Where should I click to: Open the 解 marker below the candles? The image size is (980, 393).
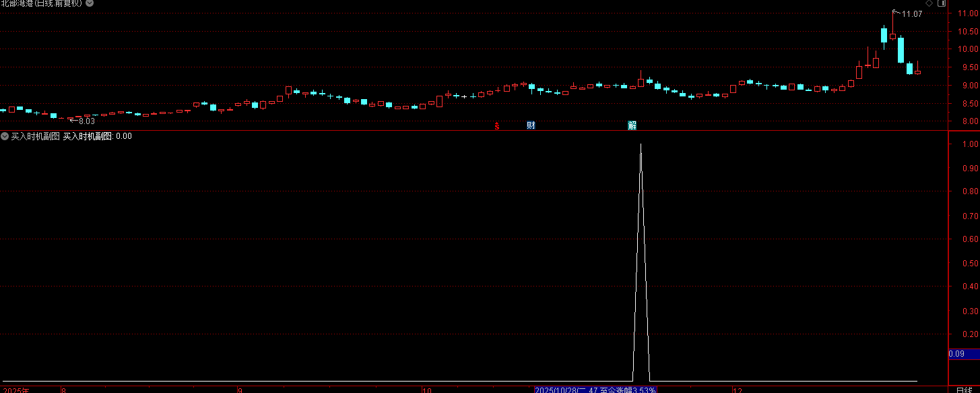pos(632,125)
